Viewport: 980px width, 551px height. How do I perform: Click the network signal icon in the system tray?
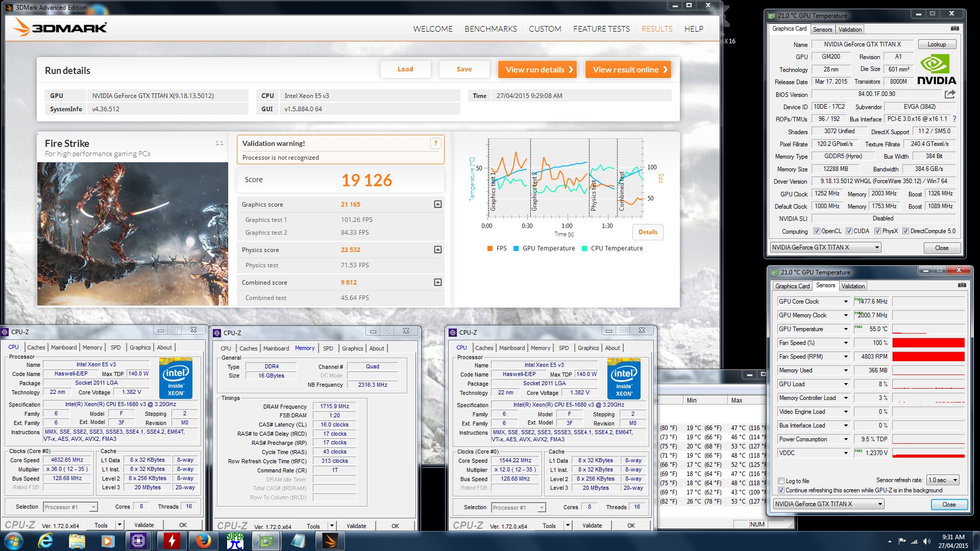tap(914, 541)
